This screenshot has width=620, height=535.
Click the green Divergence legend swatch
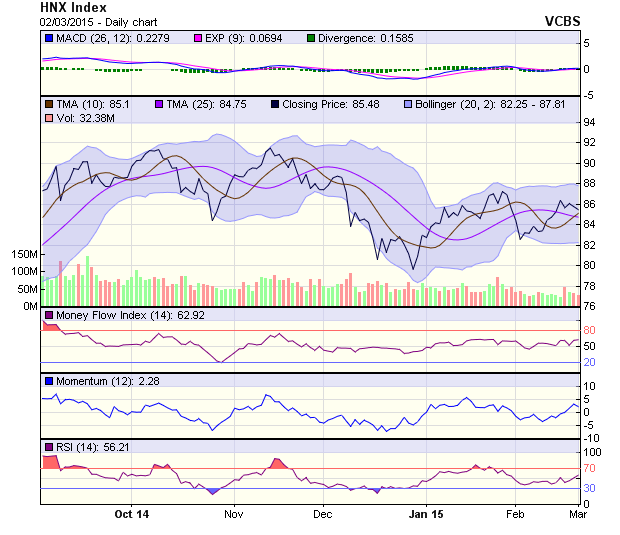click(x=311, y=38)
